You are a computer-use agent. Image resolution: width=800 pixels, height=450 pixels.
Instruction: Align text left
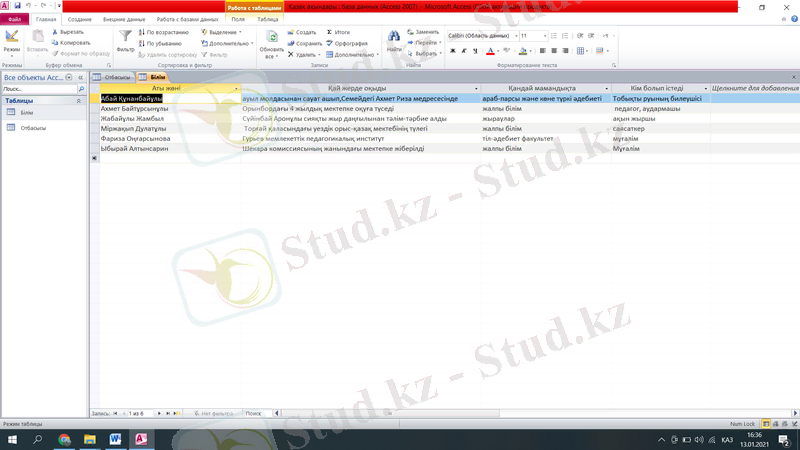click(542, 51)
